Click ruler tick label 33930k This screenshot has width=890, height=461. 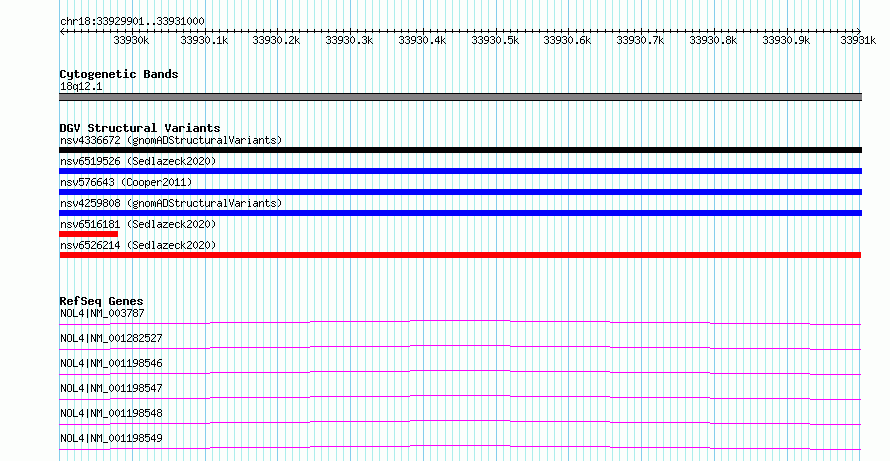(x=131, y=40)
